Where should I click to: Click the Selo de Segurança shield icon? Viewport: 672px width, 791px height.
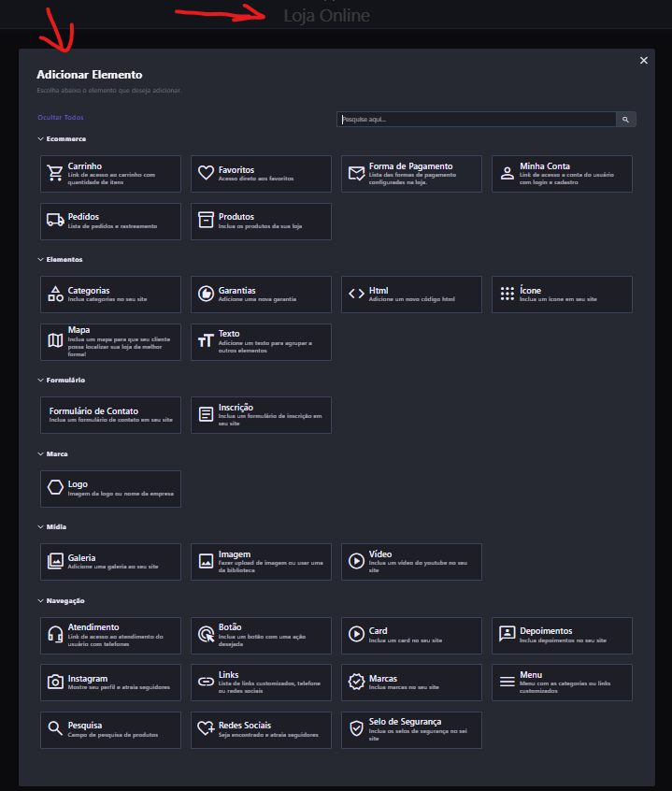[x=356, y=729]
